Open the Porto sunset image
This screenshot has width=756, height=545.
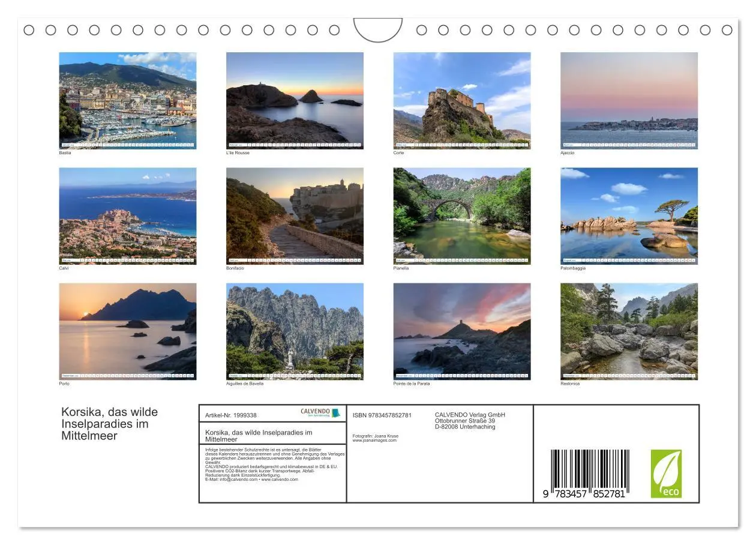pyautogui.click(x=128, y=331)
